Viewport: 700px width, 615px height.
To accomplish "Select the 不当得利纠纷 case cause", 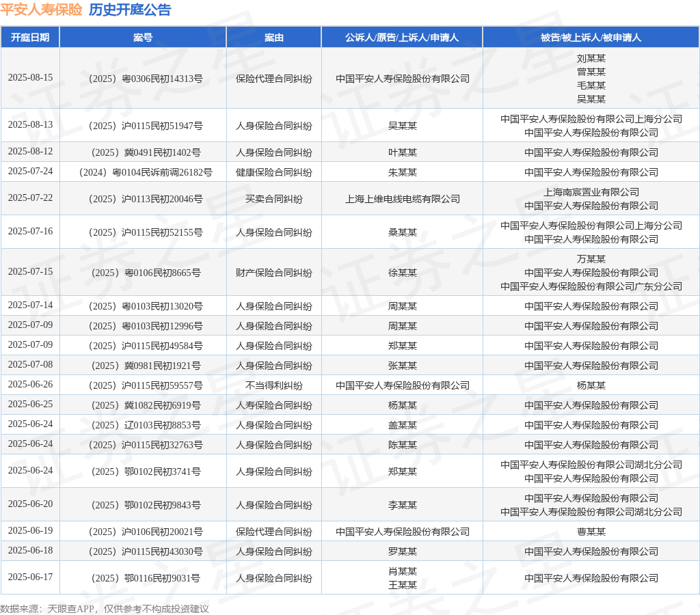I will coord(273,385).
